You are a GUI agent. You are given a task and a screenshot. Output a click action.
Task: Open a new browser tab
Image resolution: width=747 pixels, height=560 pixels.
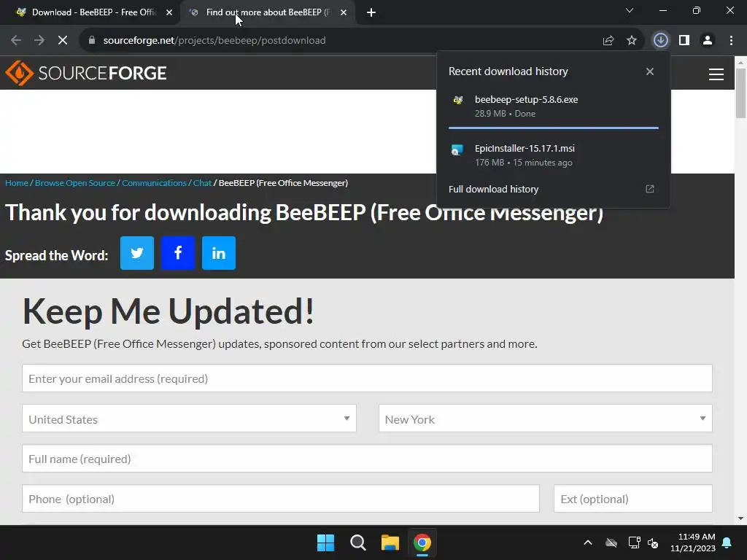click(371, 12)
